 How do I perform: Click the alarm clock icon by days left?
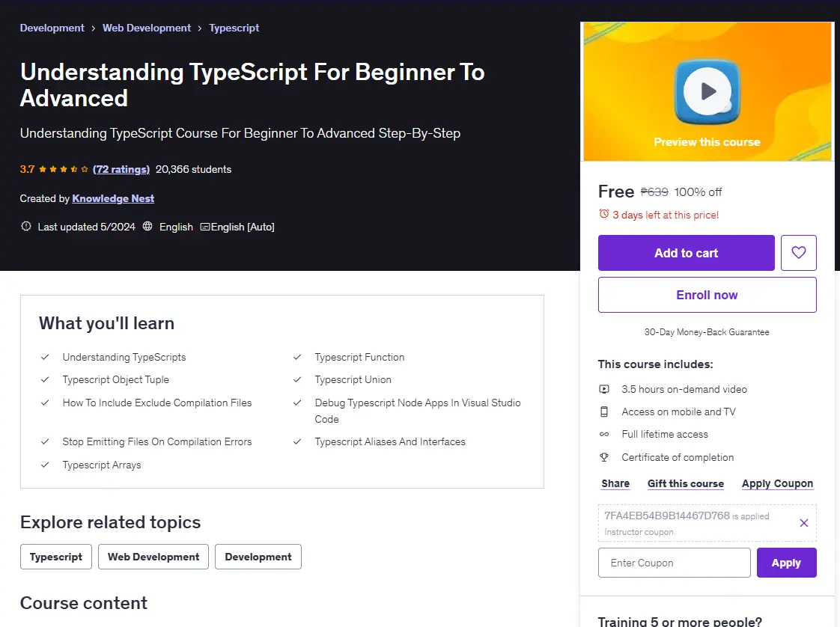(x=603, y=214)
